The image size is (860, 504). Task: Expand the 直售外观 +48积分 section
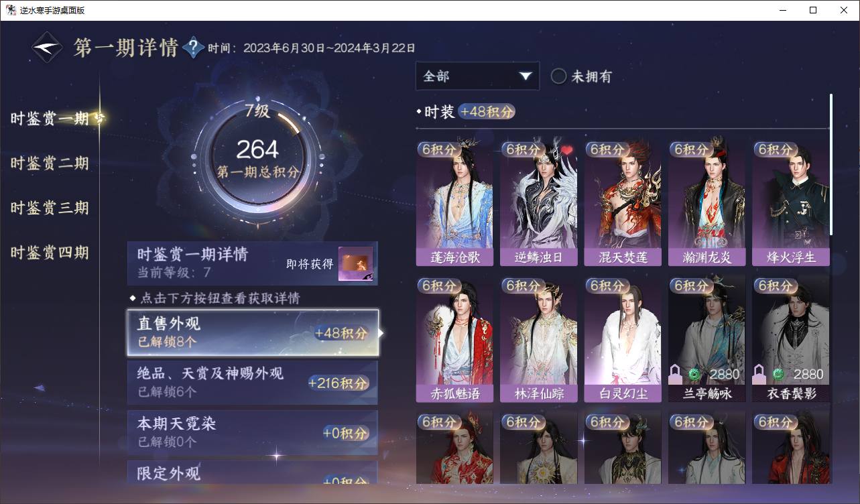pos(253,333)
